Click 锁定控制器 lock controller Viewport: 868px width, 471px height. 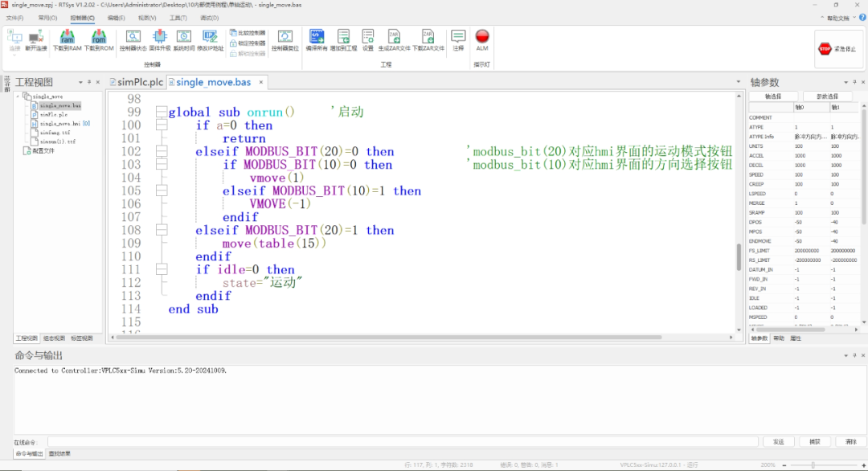[x=248, y=43]
